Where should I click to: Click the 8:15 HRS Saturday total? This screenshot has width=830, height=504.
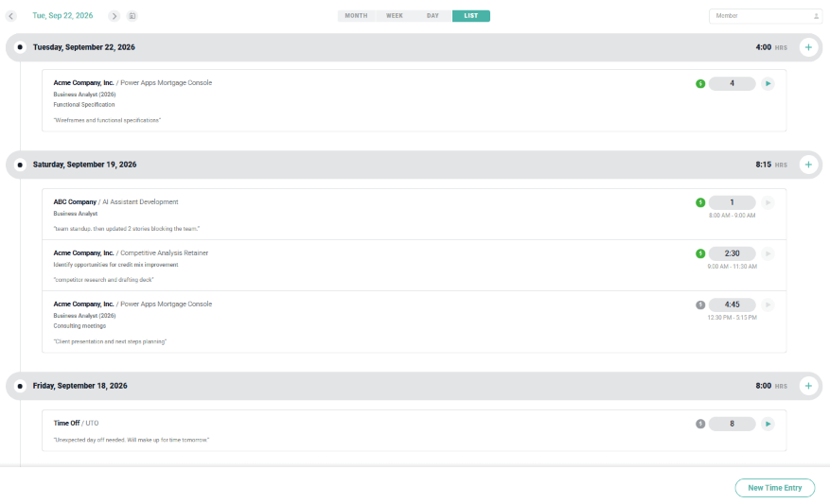coord(771,165)
